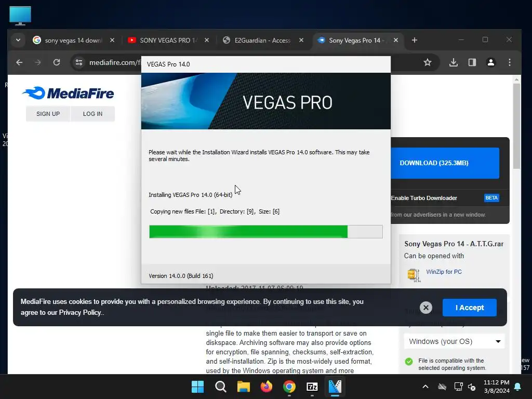
Task: Bookmark this page with the star icon
Action: (x=428, y=62)
